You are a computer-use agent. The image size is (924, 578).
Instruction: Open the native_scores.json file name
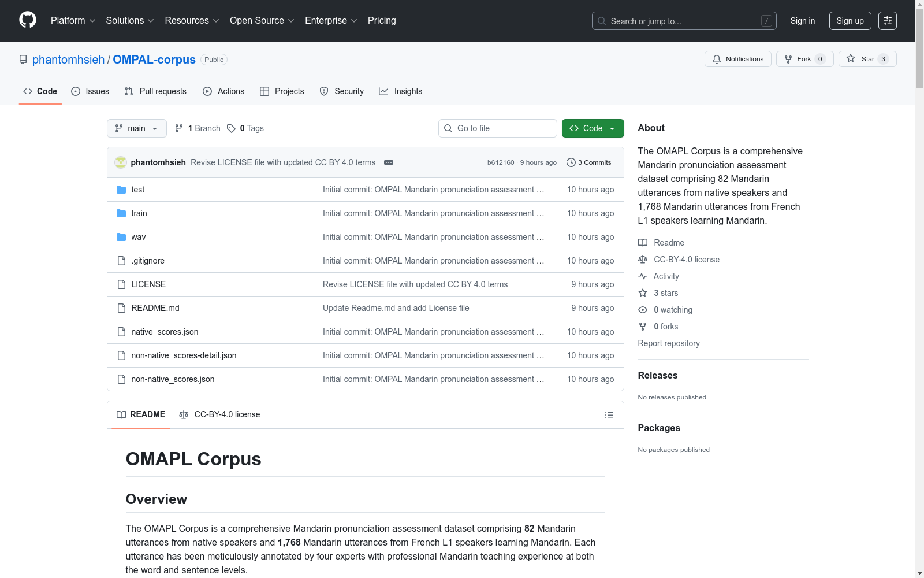click(165, 332)
